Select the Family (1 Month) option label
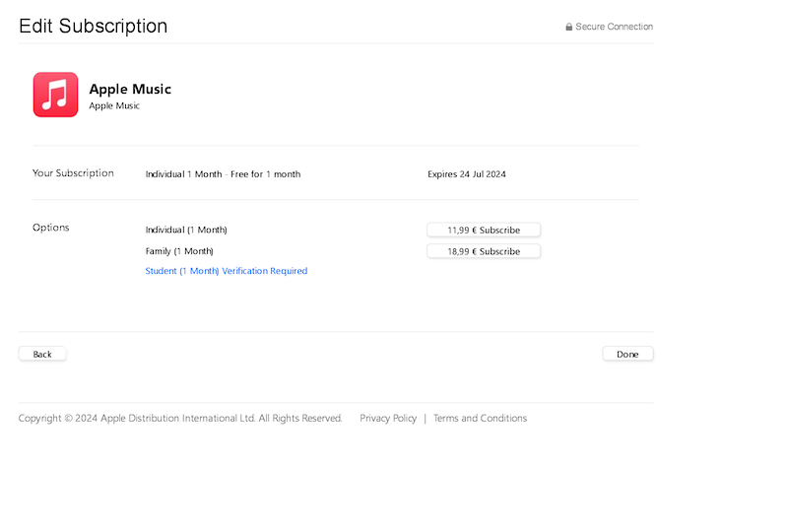 179,251
